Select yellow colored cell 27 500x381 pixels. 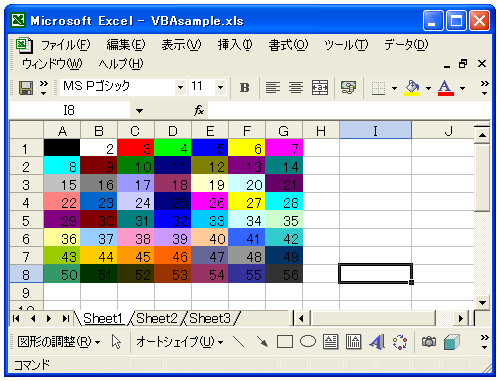tap(247, 202)
